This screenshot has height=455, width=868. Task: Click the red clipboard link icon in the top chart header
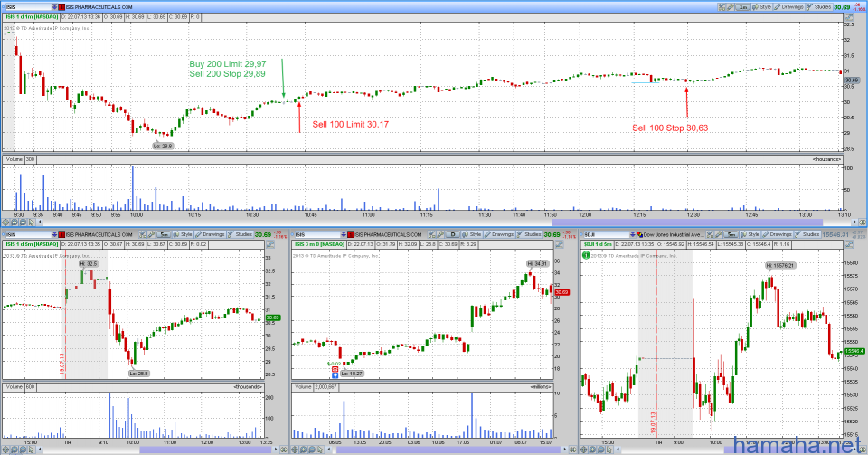tap(61, 6)
